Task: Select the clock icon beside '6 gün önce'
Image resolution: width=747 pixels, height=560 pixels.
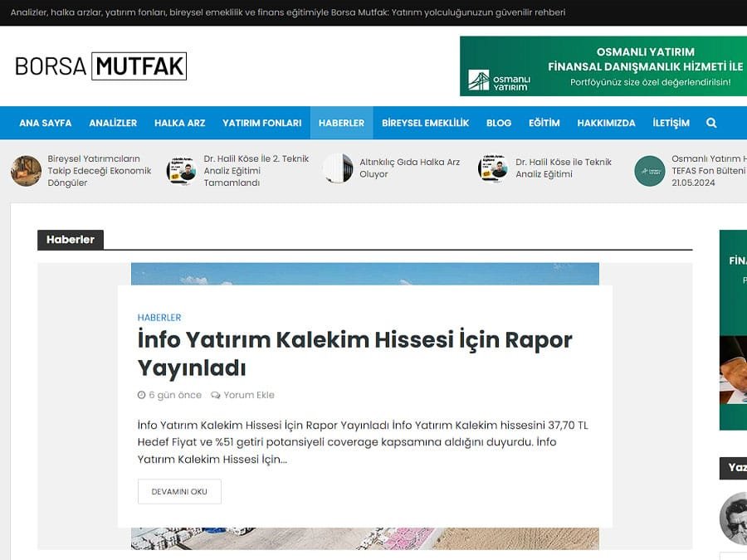Action: (x=142, y=395)
